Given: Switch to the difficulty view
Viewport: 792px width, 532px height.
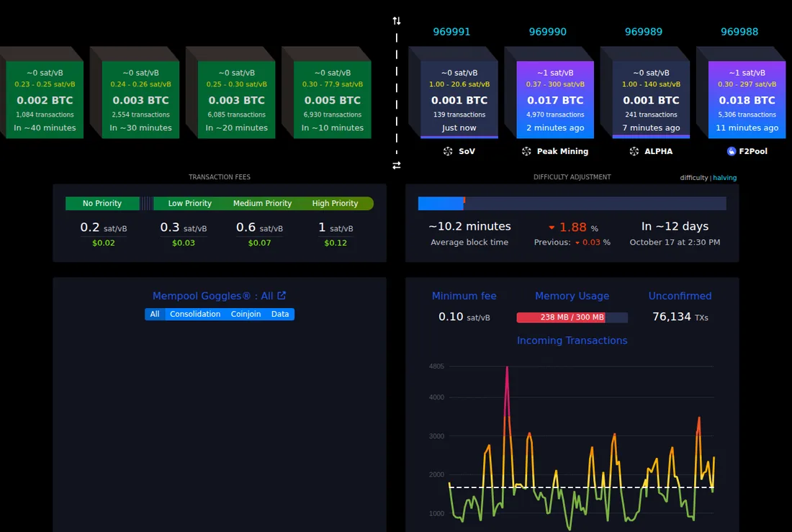Looking at the screenshot, I should (693, 178).
